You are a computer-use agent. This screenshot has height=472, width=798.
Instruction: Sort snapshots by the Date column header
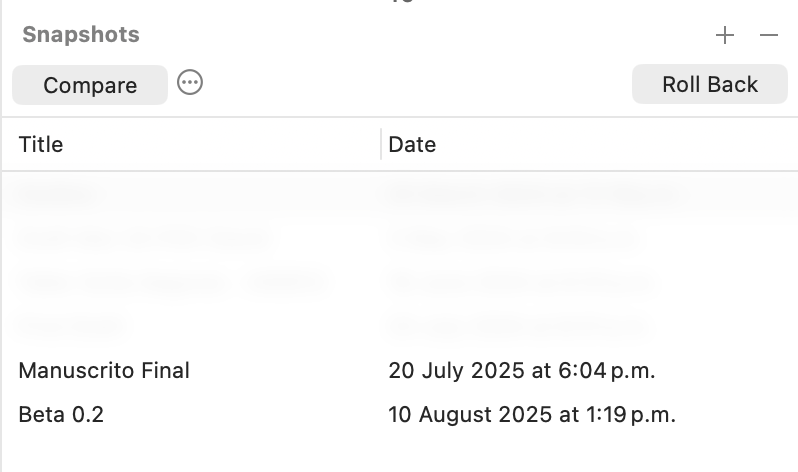coord(412,145)
